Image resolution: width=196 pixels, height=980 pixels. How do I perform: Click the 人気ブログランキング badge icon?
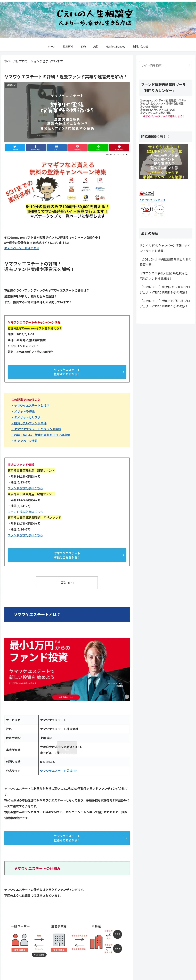click(x=147, y=193)
